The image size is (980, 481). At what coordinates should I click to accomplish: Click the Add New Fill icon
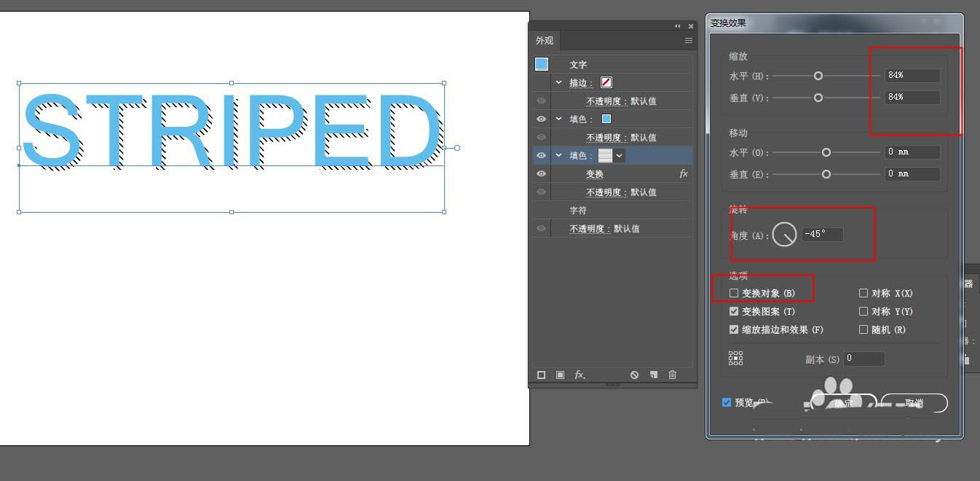coord(560,375)
